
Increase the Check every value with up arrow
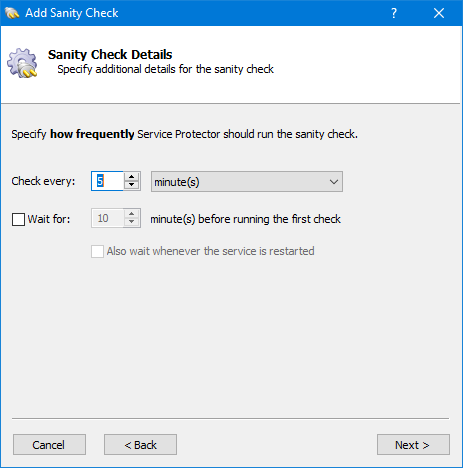pyautogui.click(x=132, y=177)
